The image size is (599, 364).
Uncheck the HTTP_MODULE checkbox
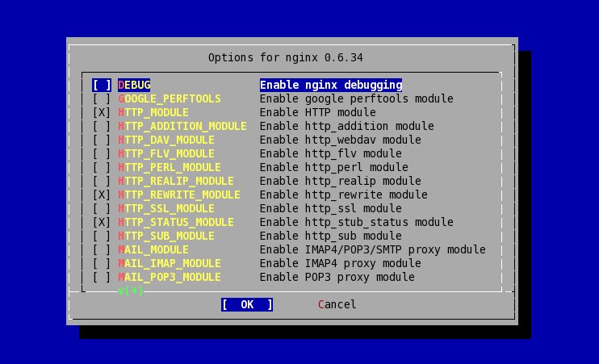(x=102, y=112)
